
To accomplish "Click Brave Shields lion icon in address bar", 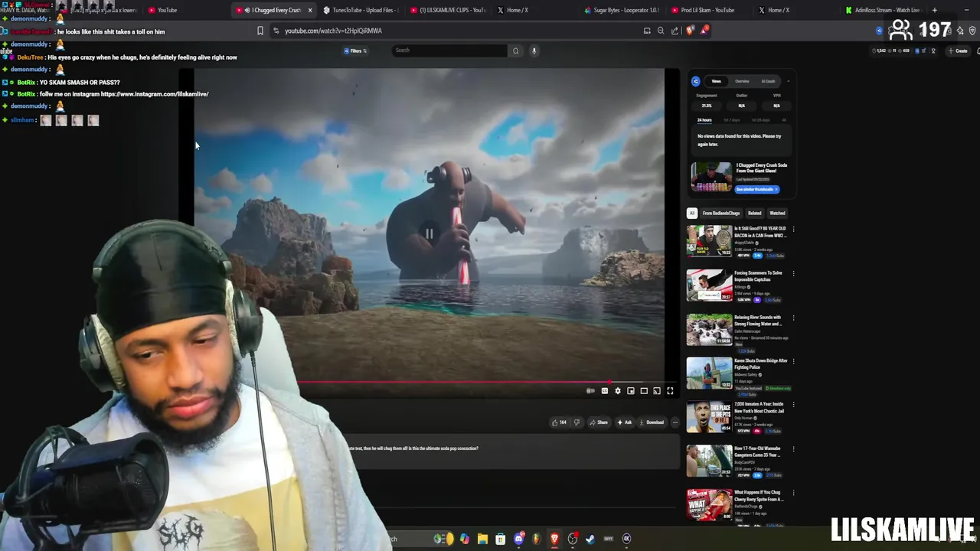I will 690,31.
